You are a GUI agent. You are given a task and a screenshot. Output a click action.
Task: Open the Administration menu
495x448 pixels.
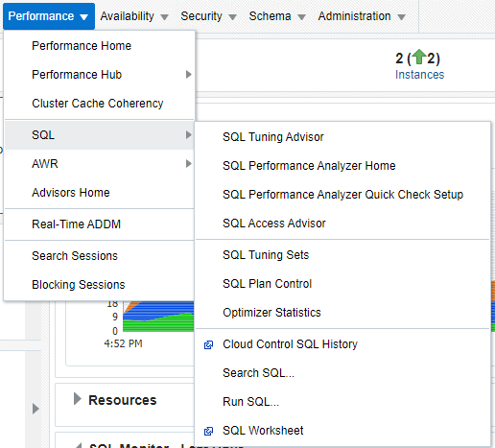pos(362,16)
